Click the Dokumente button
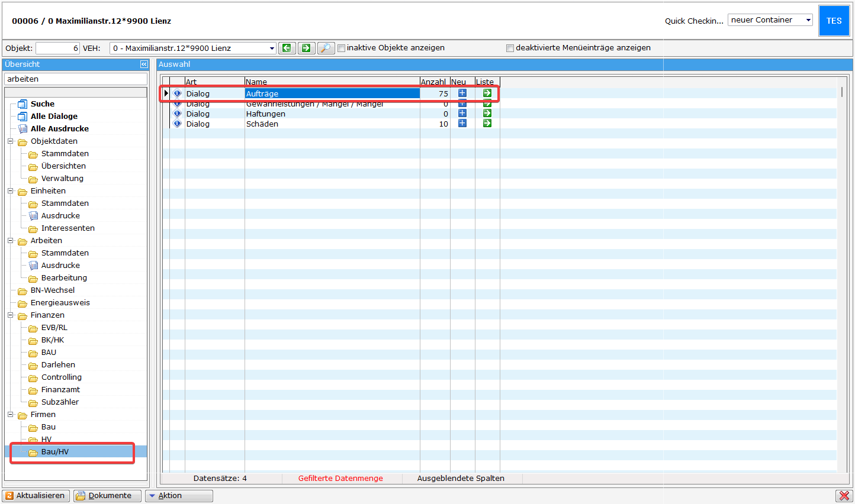The image size is (855, 504). click(x=107, y=496)
